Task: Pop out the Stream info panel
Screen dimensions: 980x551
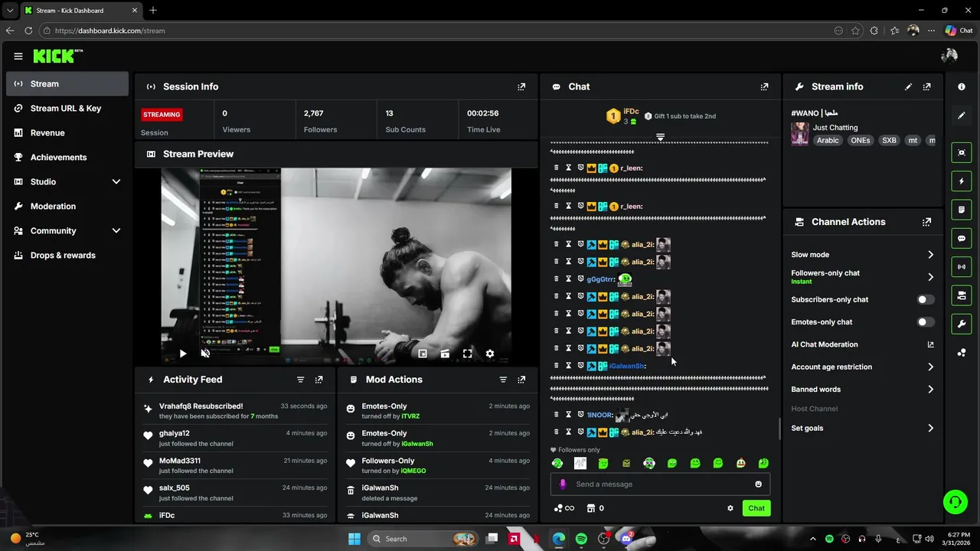Action: (926, 86)
